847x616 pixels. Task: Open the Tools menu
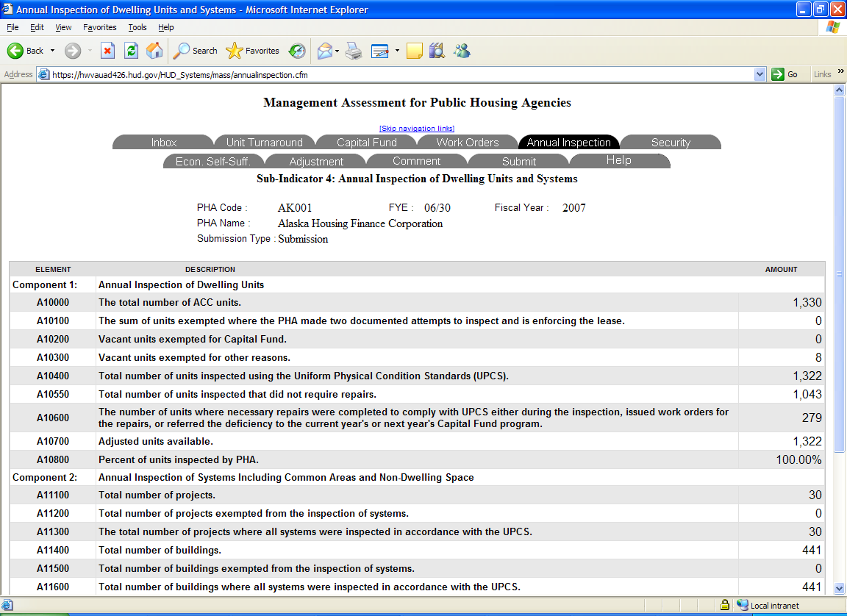point(137,27)
